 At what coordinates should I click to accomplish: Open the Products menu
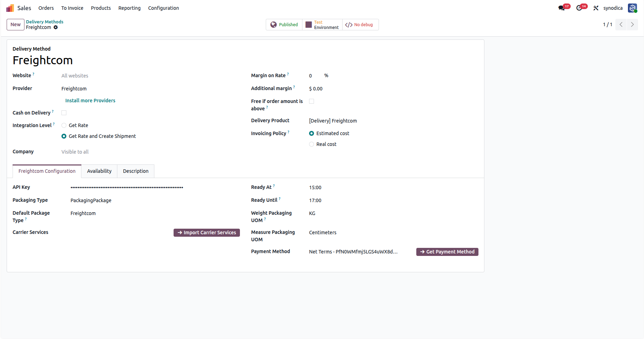pos(101,8)
